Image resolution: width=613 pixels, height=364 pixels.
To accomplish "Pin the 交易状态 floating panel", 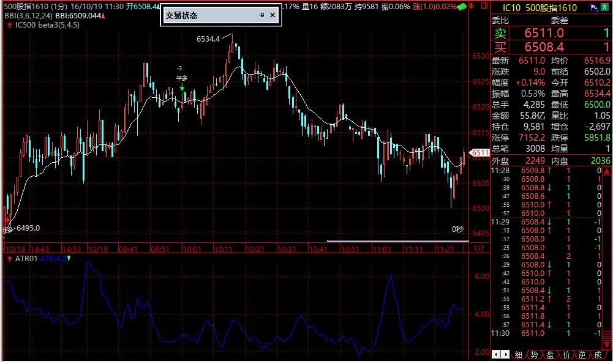I will pos(261,15).
